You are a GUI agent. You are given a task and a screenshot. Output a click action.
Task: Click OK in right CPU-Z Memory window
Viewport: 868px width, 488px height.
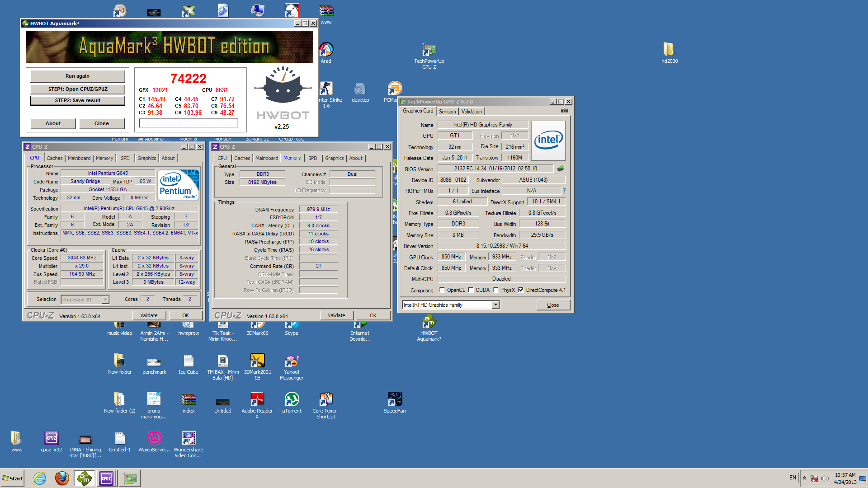(373, 315)
